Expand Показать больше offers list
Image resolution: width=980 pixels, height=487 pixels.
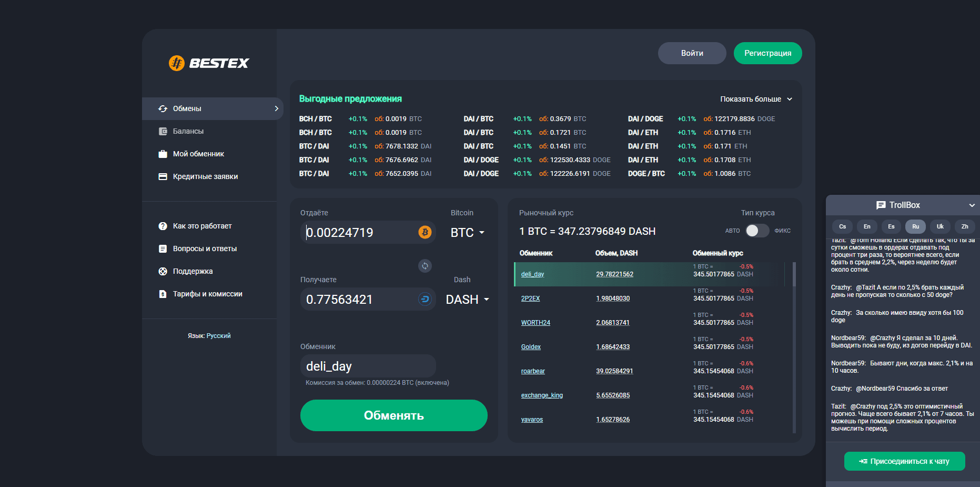pyautogui.click(x=756, y=99)
